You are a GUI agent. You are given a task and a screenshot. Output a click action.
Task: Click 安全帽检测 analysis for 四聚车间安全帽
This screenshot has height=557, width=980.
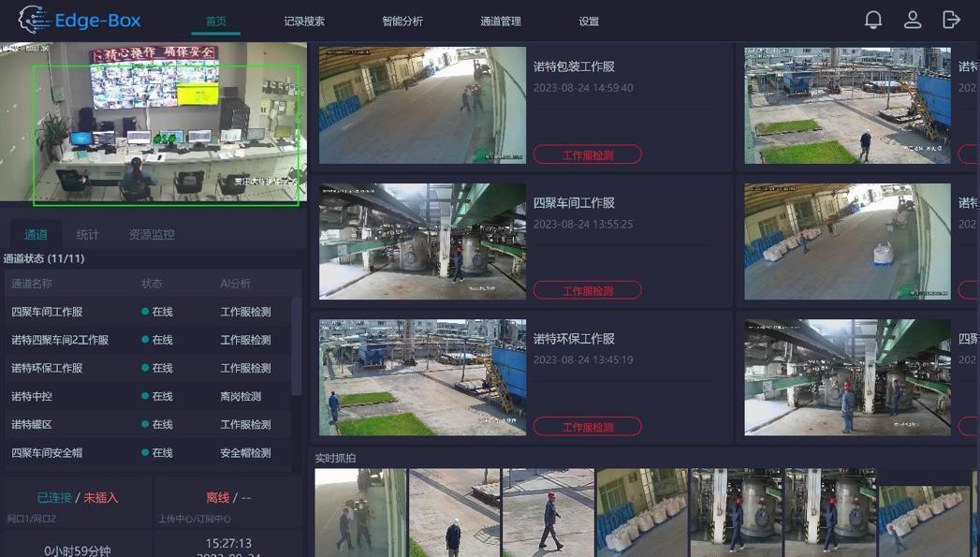pyautogui.click(x=245, y=452)
